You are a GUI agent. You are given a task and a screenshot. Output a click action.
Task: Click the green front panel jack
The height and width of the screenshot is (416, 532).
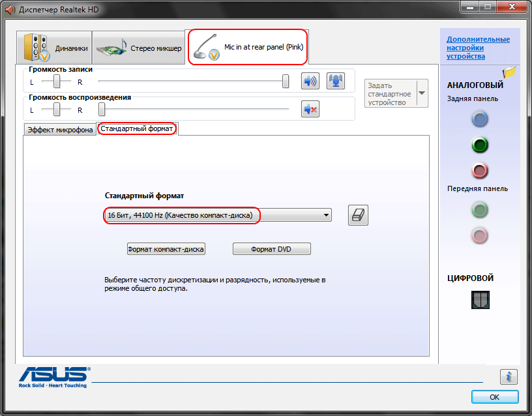480,209
